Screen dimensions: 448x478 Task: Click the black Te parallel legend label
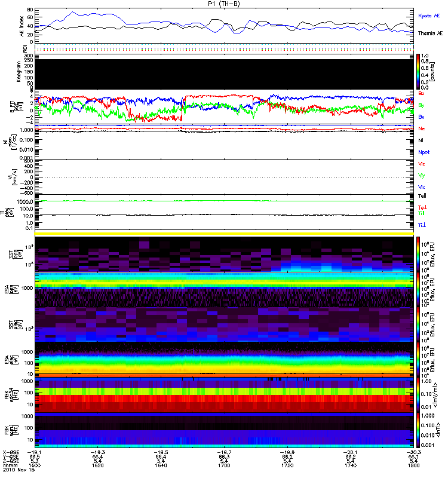point(422,196)
